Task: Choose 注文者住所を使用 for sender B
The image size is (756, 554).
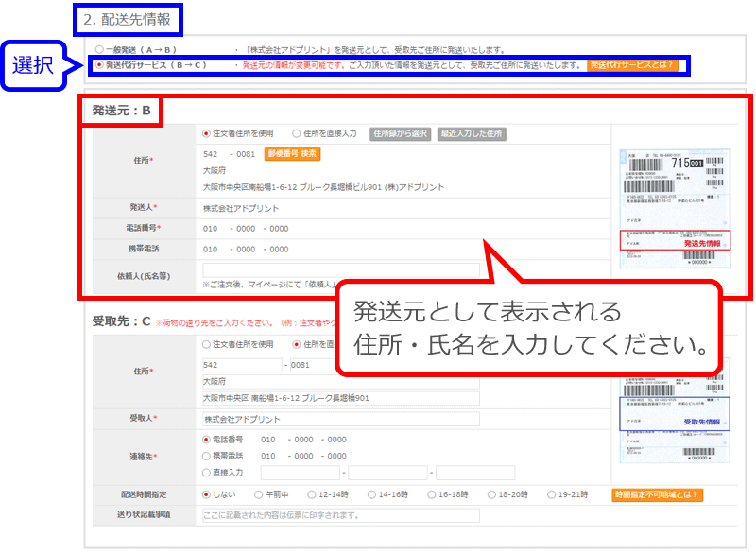Action: point(206,133)
